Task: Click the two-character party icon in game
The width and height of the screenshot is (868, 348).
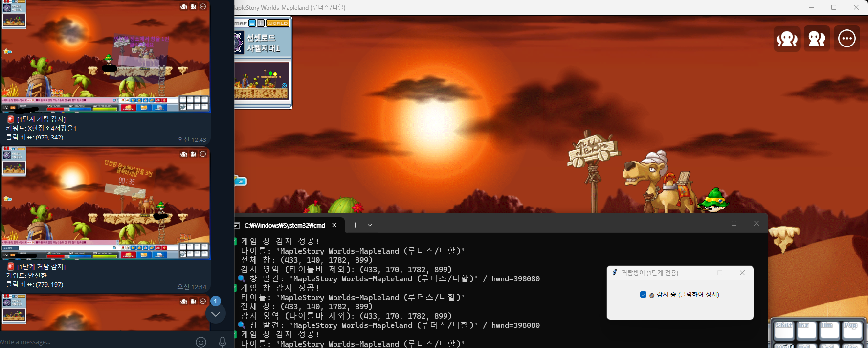Action: pyautogui.click(x=817, y=39)
